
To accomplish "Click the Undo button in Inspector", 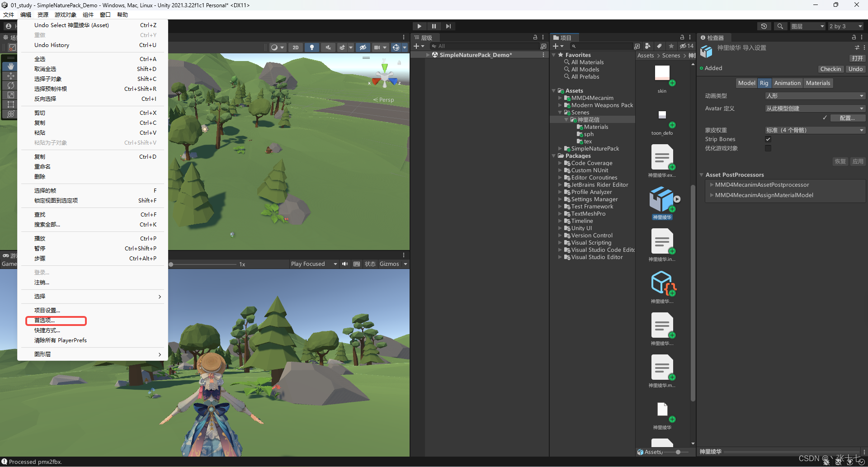I will point(855,69).
